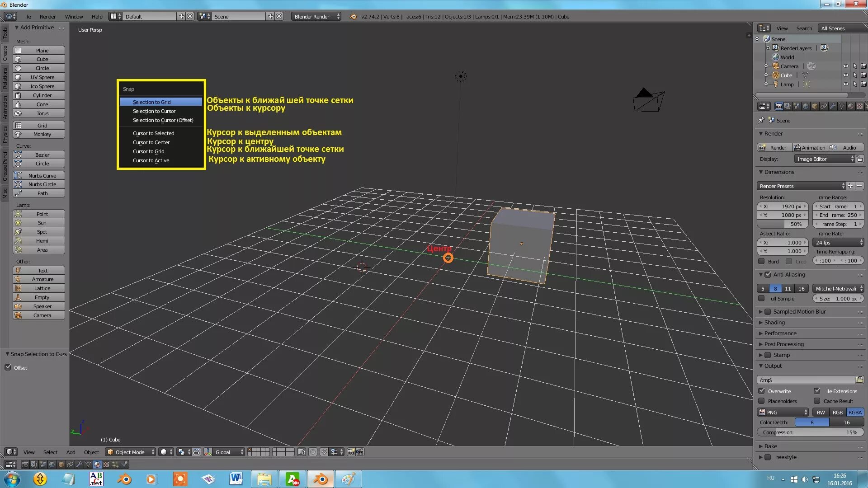Open the World tab in properties editor
This screenshot has height=488, width=868.
tap(806, 106)
